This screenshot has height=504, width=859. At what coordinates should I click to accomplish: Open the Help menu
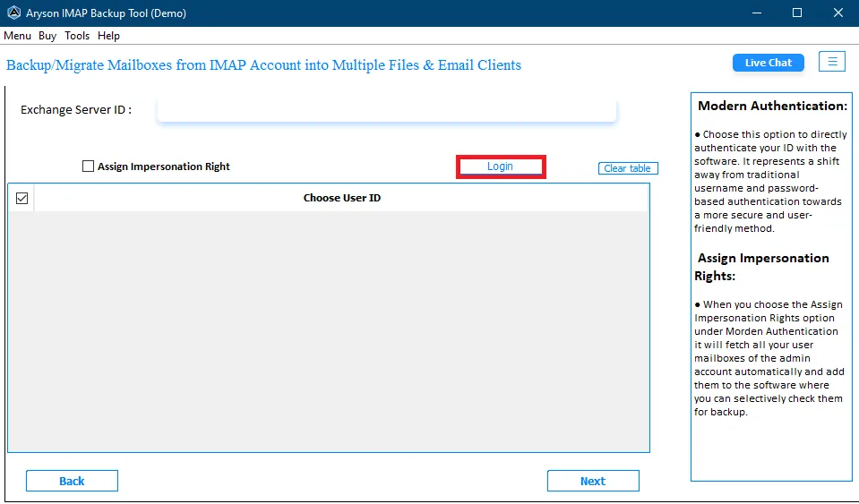point(108,36)
